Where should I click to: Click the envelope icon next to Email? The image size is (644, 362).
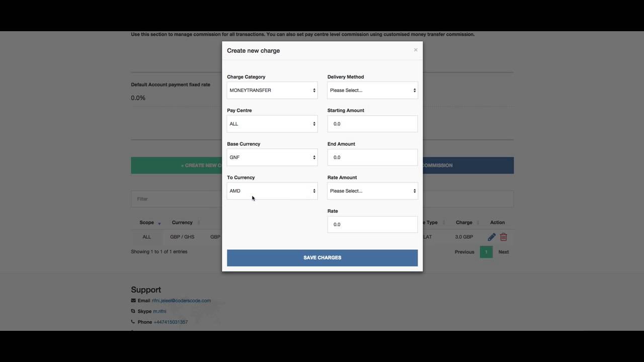pyautogui.click(x=133, y=301)
